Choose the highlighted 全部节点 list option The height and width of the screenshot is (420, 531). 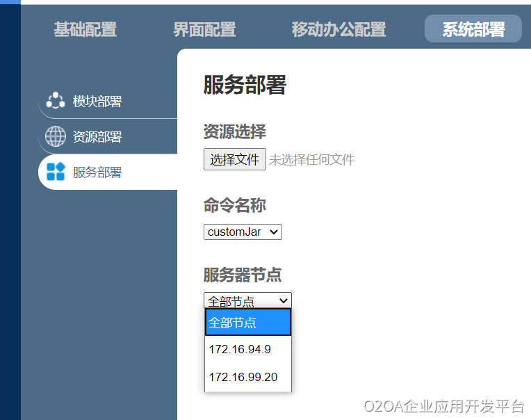point(247,323)
